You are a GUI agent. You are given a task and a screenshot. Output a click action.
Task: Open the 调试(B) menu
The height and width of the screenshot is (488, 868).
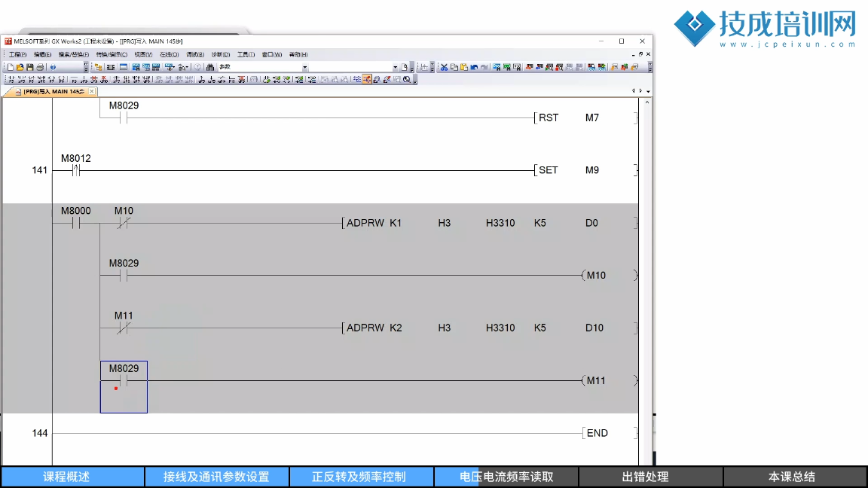click(x=195, y=55)
